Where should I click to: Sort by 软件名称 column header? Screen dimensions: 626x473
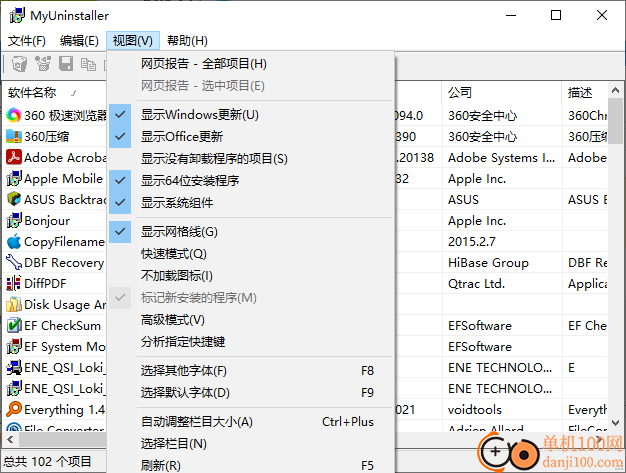(x=55, y=93)
